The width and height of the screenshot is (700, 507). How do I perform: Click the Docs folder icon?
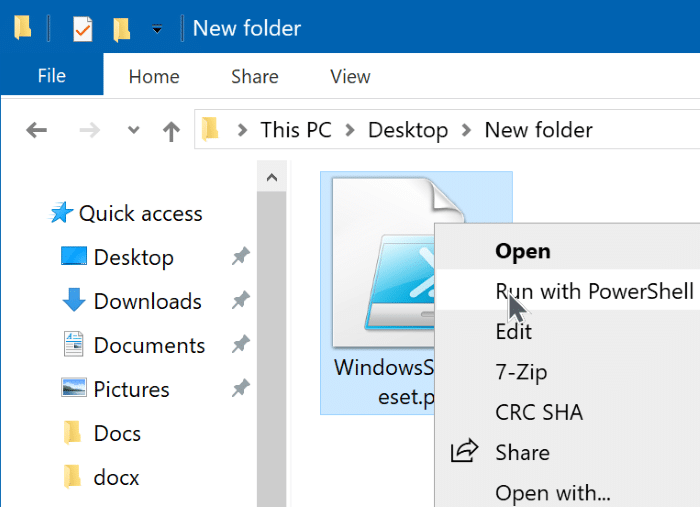click(72, 432)
